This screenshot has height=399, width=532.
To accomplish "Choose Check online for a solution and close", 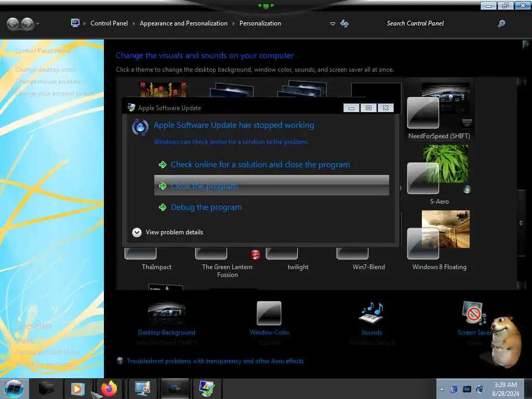I will (260, 165).
